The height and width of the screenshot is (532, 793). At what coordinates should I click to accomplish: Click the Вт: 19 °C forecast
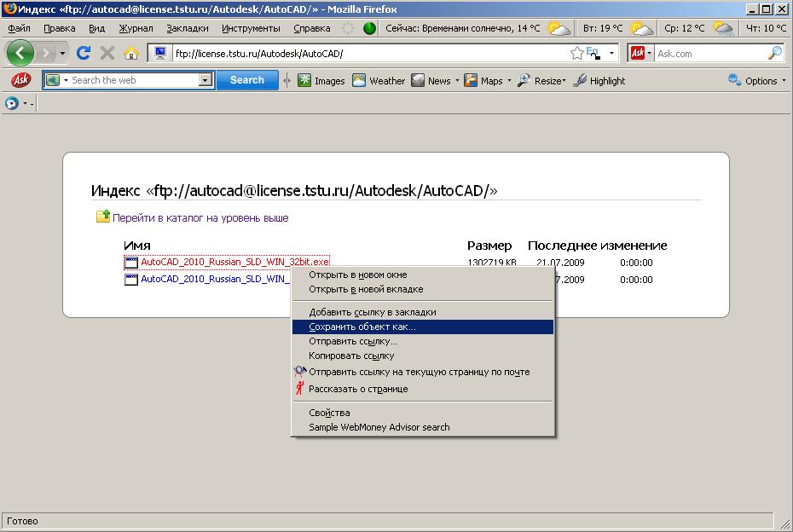pyautogui.click(x=602, y=28)
